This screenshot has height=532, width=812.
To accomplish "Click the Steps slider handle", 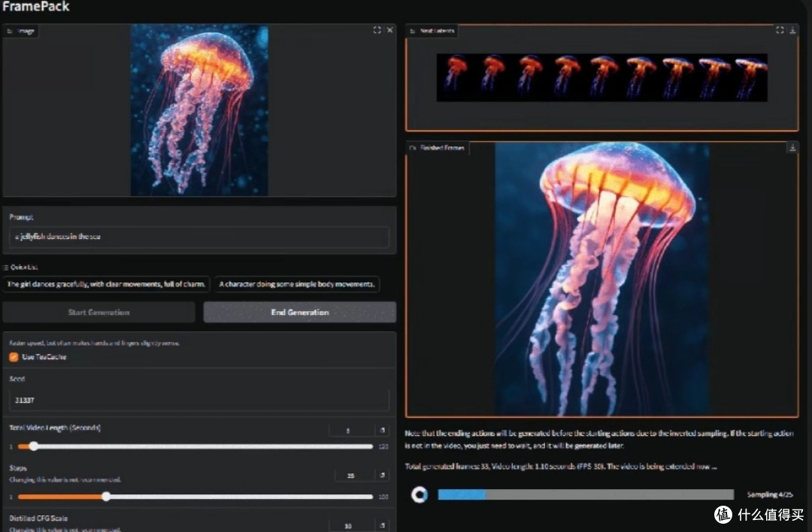I will tap(106, 496).
